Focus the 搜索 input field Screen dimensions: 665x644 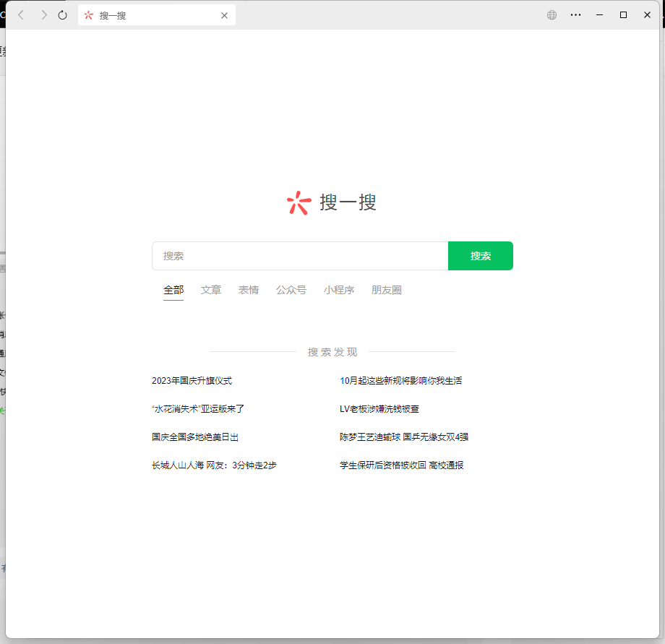coord(300,256)
